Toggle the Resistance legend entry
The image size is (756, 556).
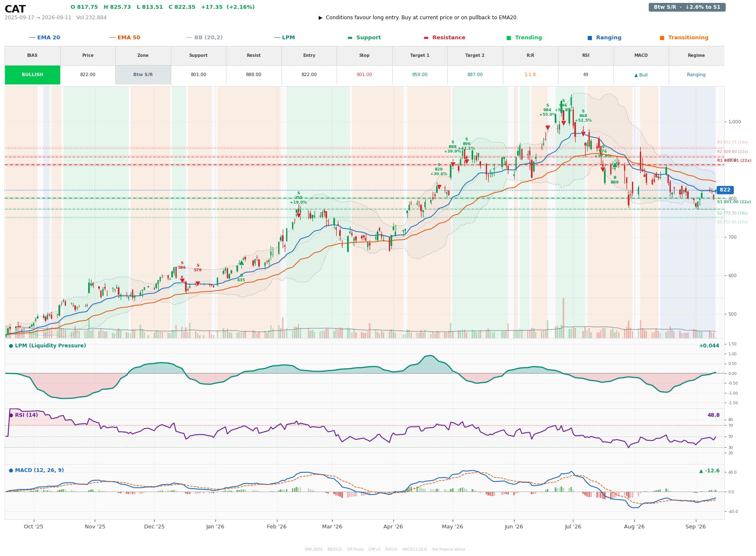444,38
